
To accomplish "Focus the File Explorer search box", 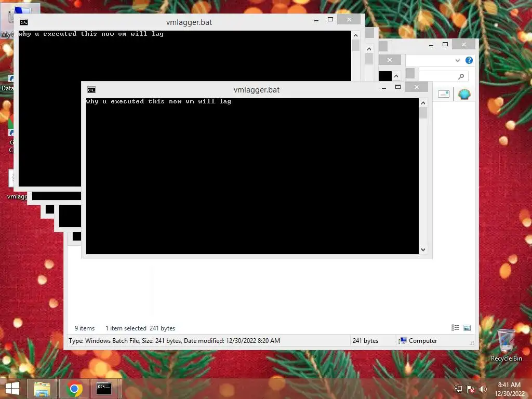I will [444, 76].
